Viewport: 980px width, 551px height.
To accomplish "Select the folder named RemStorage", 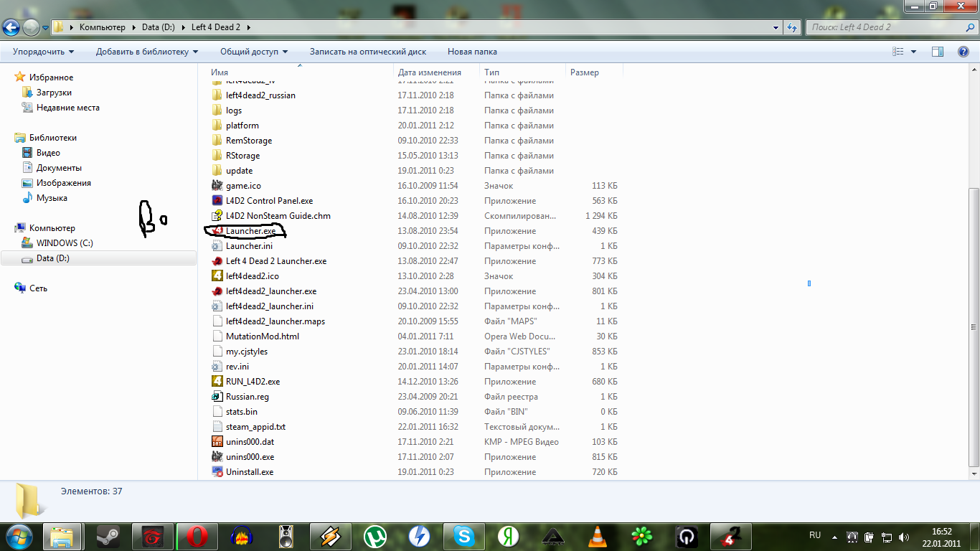I will click(x=249, y=141).
